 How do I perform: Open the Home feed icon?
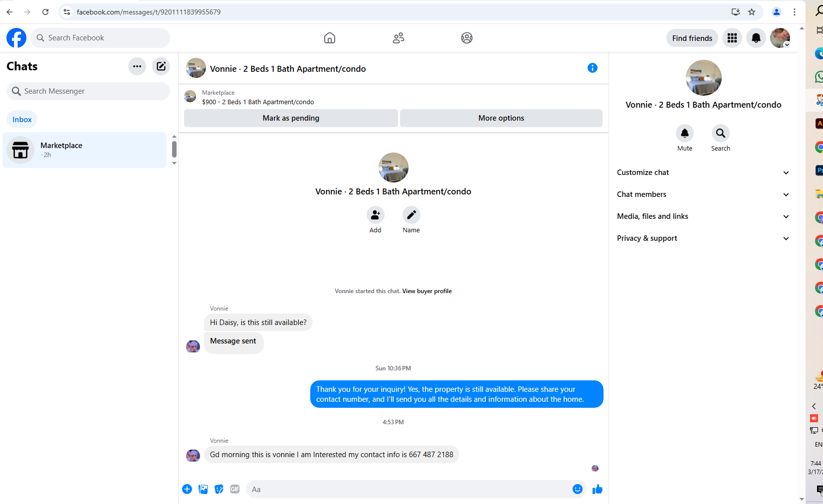click(x=329, y=38)
